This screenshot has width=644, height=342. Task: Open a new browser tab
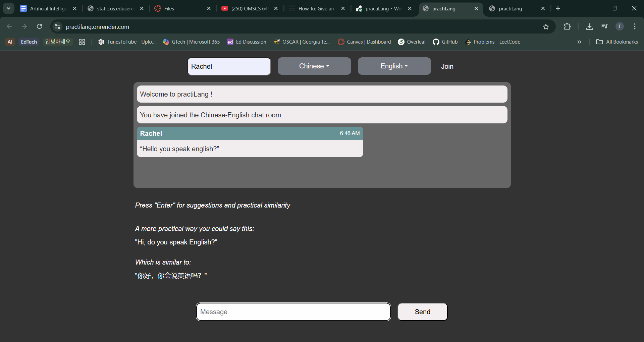point(558,9)
